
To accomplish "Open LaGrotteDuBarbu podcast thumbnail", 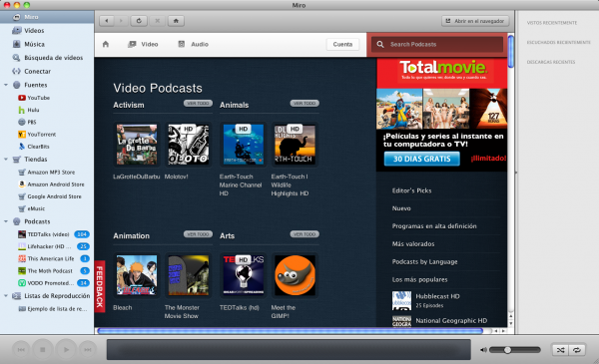I will click(137, 145).
